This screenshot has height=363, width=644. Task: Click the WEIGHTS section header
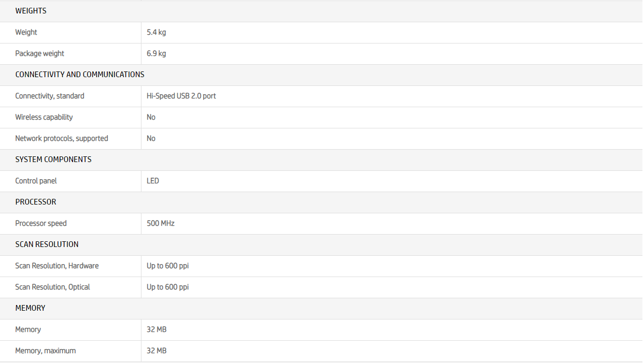31,11
